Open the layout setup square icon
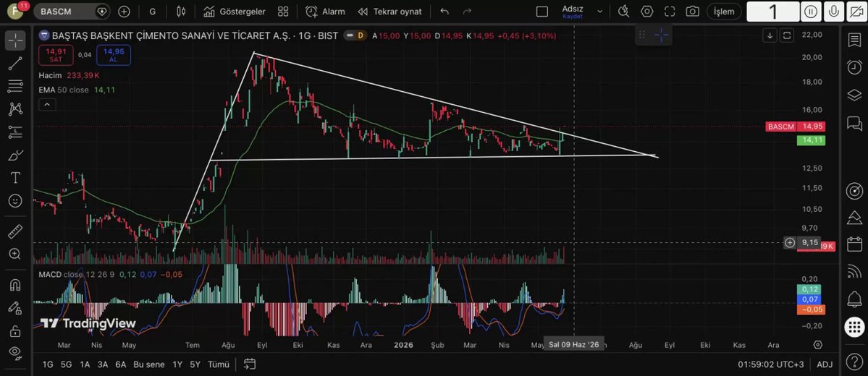Viewport: 868px width, 376px height. pyautogui.click(x=542, y=12)
